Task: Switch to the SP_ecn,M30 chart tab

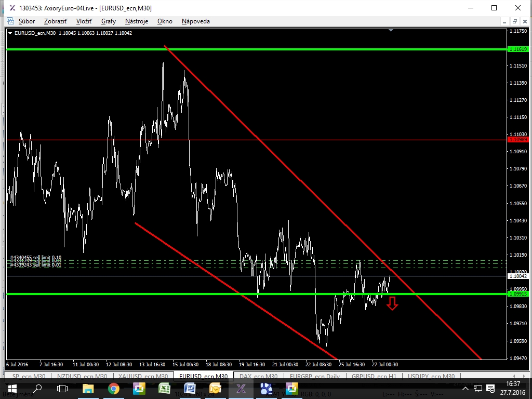Action: [x=29, y=376]
